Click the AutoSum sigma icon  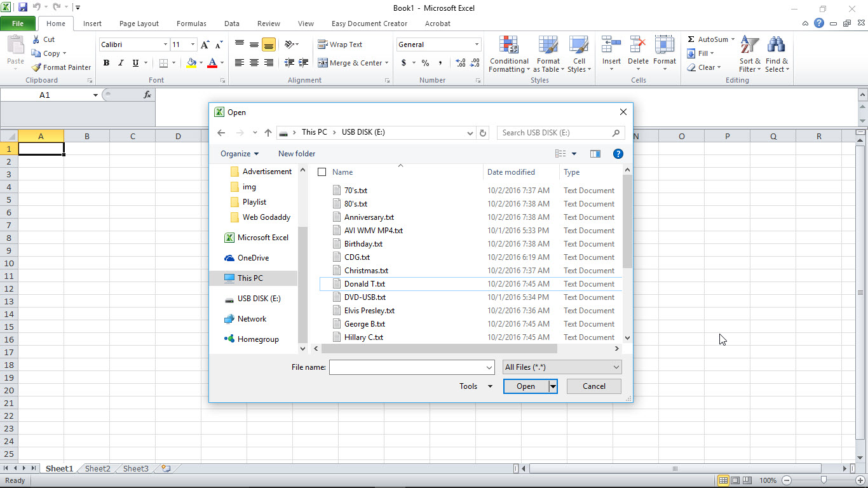pos(691,39)
